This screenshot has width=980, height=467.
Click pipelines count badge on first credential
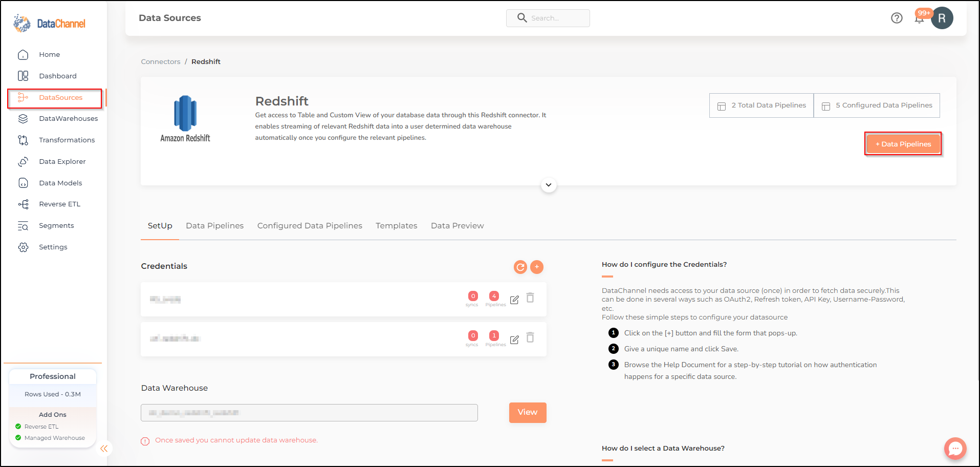(494, 296)
